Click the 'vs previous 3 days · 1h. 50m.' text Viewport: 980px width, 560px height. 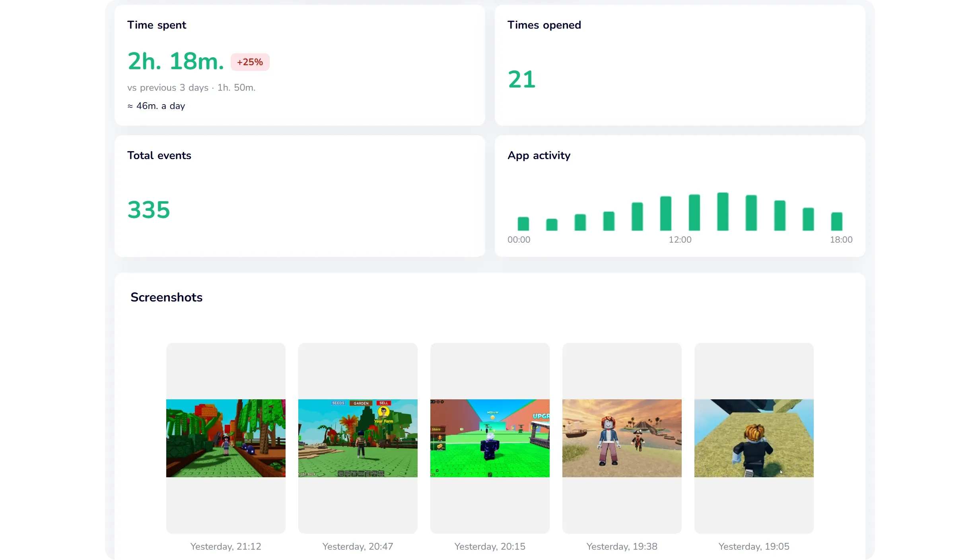191,87
